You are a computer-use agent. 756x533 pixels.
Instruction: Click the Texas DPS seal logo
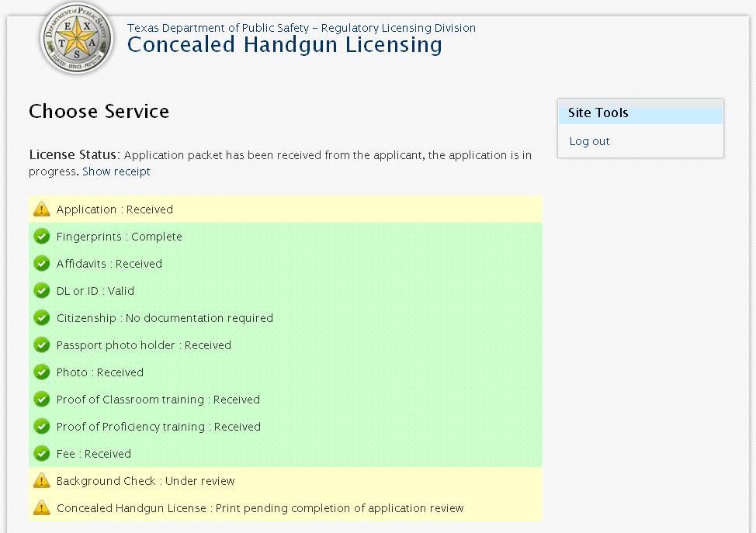76,39
